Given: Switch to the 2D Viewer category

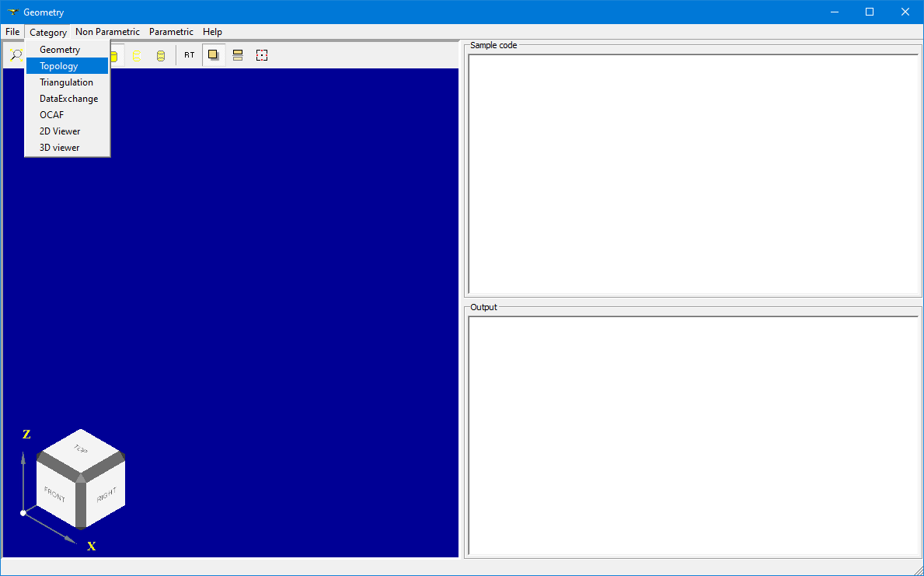Looking at the screenshot, I should click(60, 131).
